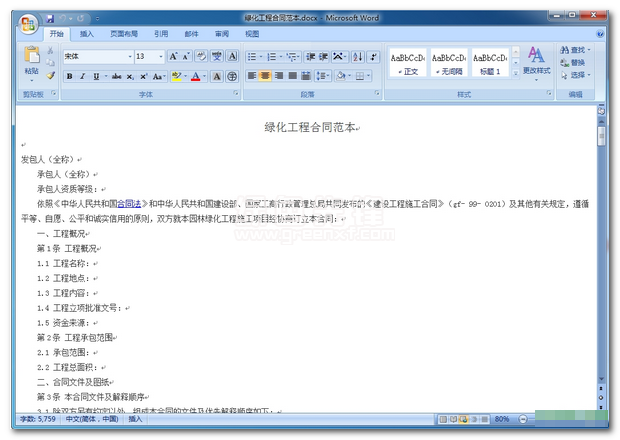
Task: Click the Change Styles button
Action: (x=537, y=63)
